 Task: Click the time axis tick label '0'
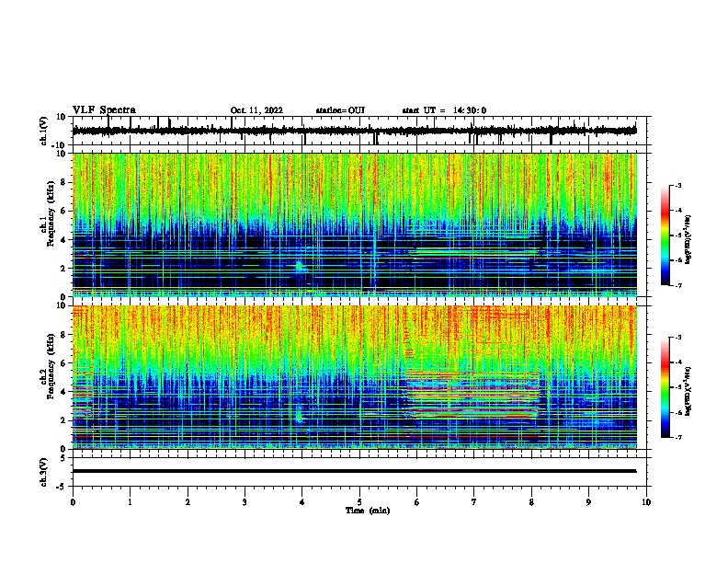click(73, 502)
